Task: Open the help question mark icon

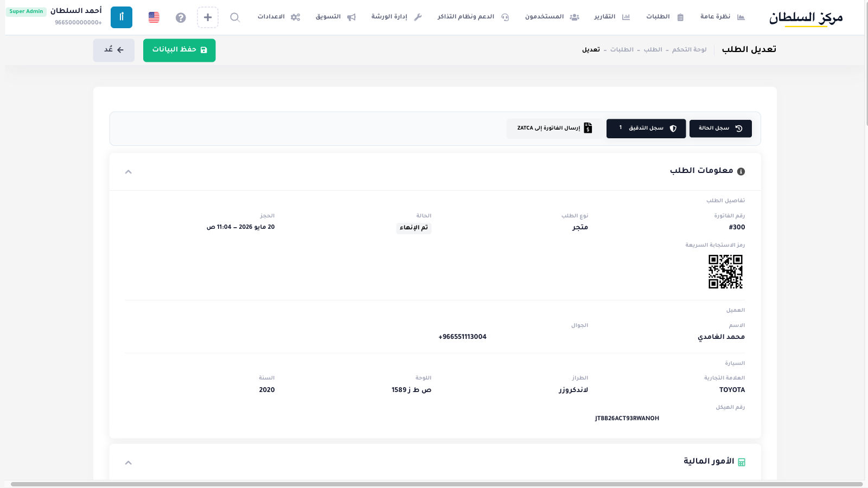Action: click(x=181, y=17)
